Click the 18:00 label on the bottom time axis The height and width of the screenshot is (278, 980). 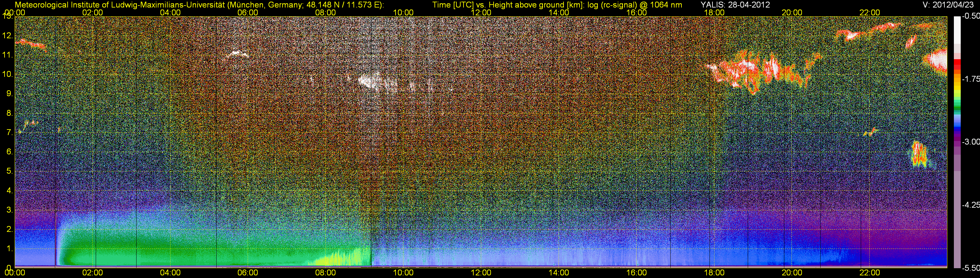[714, 273]
